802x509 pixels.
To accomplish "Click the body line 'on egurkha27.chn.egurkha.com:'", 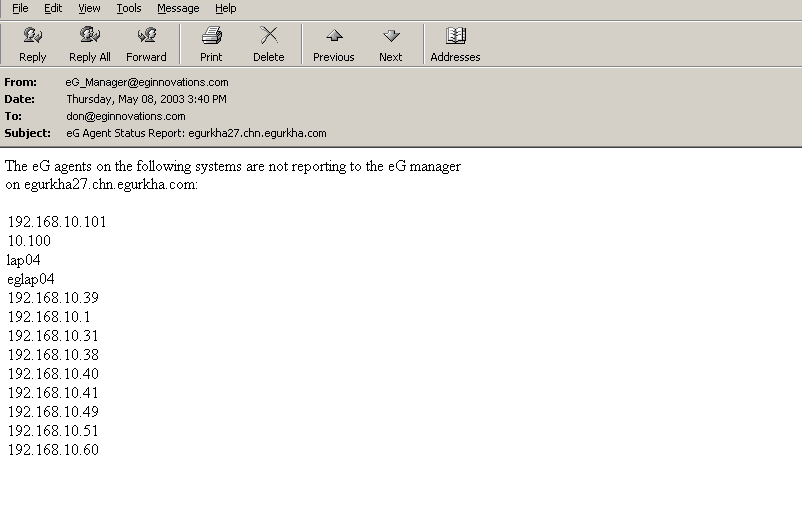I will (x=102, y=185).
